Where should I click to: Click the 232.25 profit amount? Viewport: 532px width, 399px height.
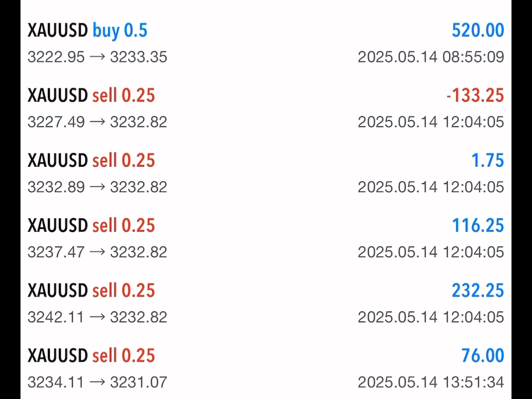[478, 290]
